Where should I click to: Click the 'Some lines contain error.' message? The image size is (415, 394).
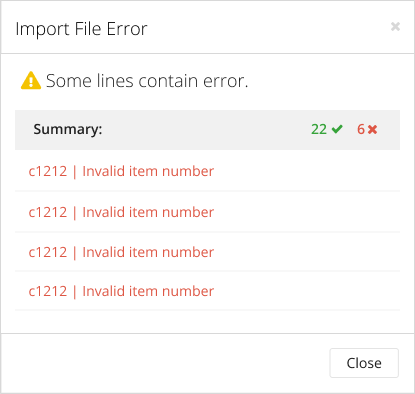click(147, 81)
